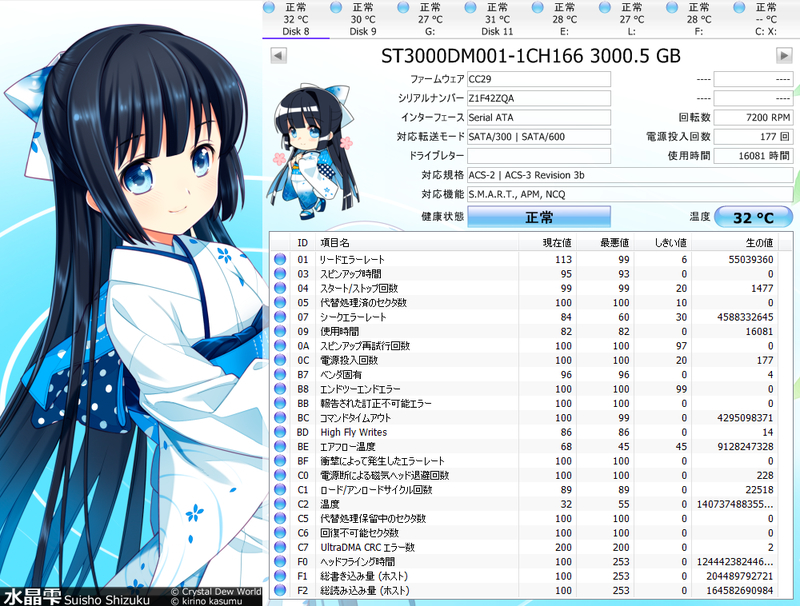Click status orb for attribute F0 ヘッドフライング時間
800x606 pixels.
point(280,561)
